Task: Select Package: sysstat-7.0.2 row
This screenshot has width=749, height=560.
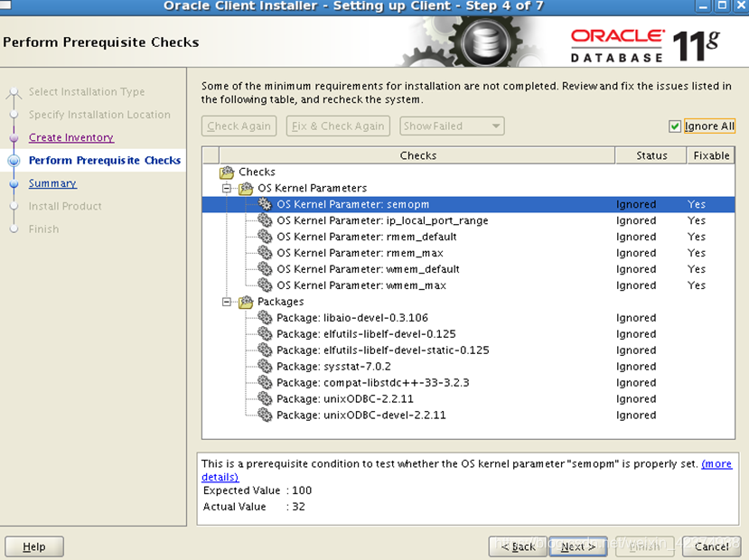Action: tap(468, 367)
